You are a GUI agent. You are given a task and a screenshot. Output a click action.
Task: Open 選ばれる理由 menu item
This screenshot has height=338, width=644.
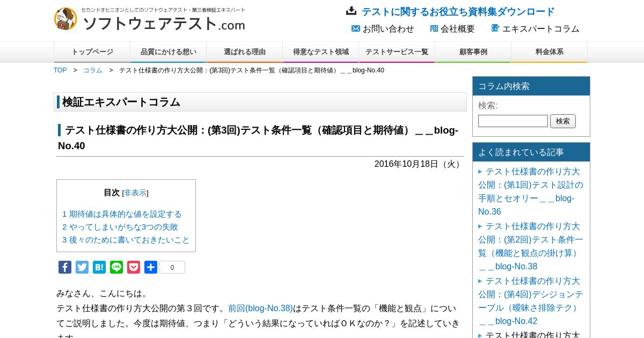coord(245,52)
